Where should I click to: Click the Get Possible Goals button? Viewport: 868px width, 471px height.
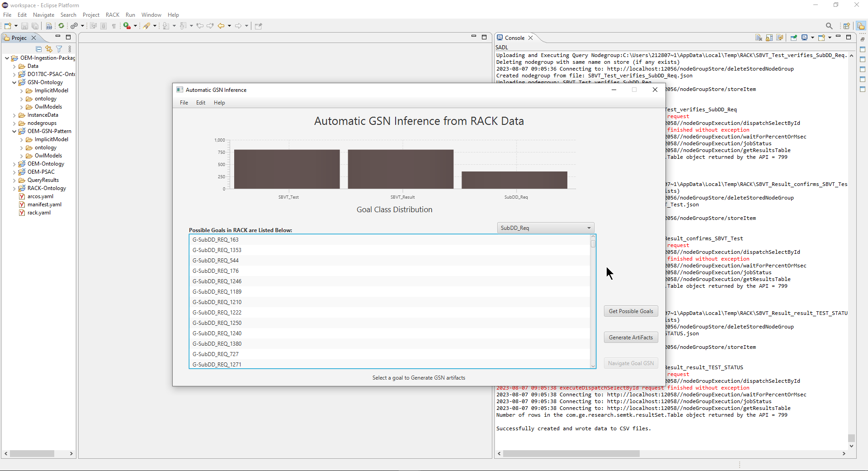631,311
